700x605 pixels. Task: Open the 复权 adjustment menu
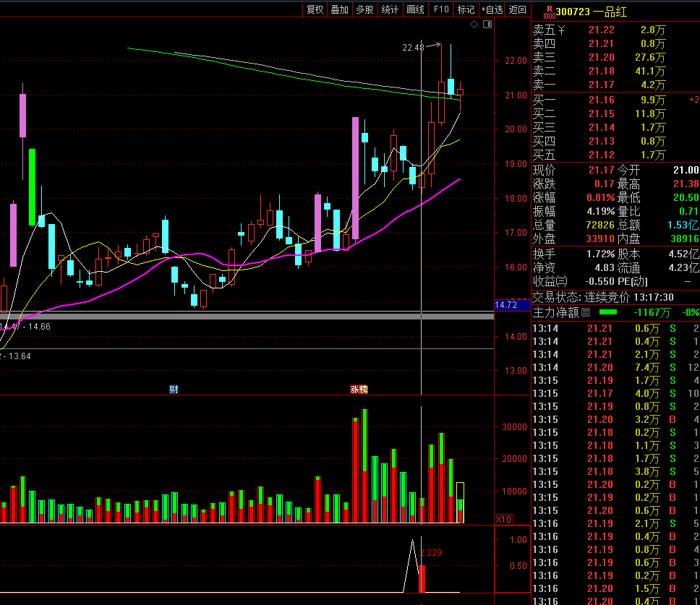point(315,9)
